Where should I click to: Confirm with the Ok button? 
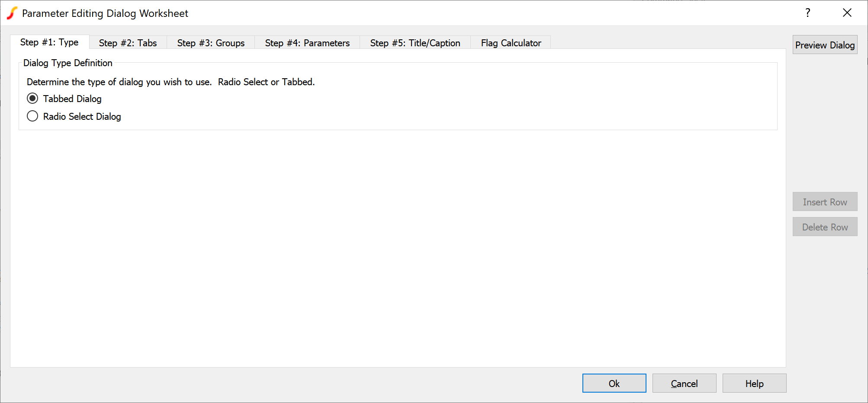(614, 384)
